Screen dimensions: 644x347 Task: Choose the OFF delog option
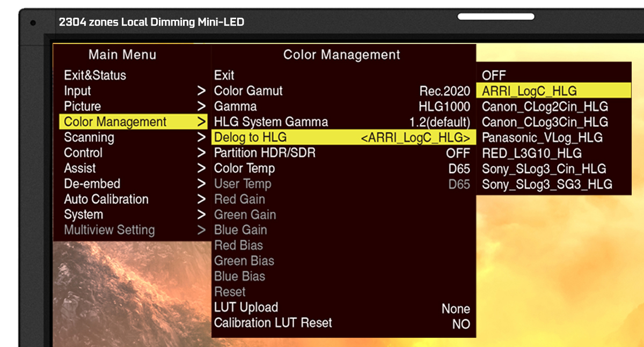pyautogui.click(x=494, y=76)
